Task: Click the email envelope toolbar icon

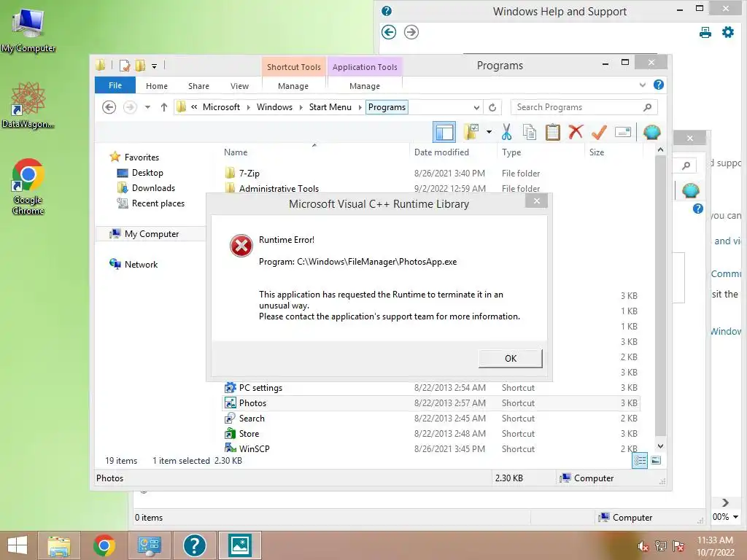Action: 623,132
